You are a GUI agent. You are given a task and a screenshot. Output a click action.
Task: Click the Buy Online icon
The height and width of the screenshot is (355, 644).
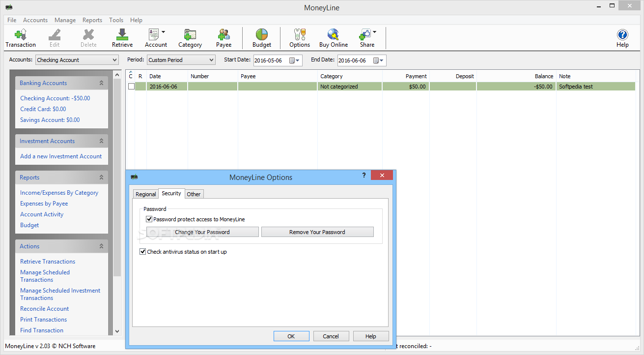334,35
